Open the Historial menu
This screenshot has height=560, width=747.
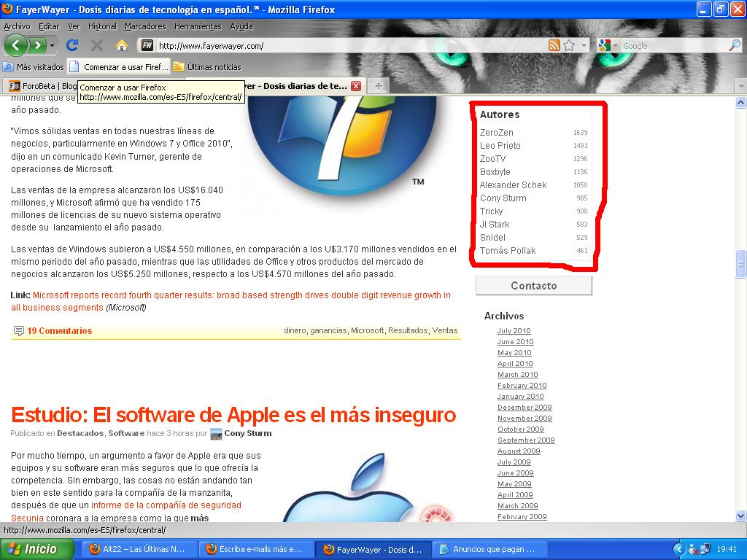102,27
